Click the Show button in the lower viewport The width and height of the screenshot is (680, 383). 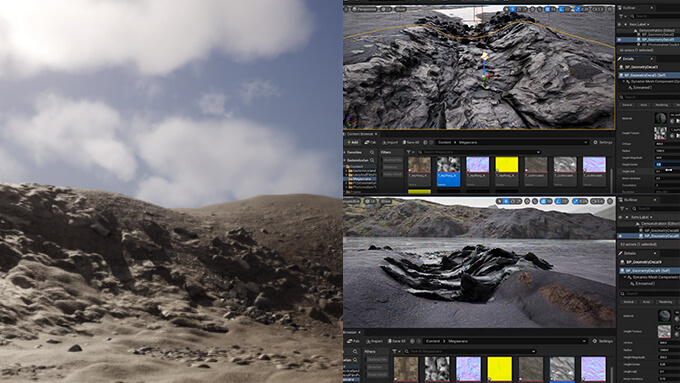(386, 201)
